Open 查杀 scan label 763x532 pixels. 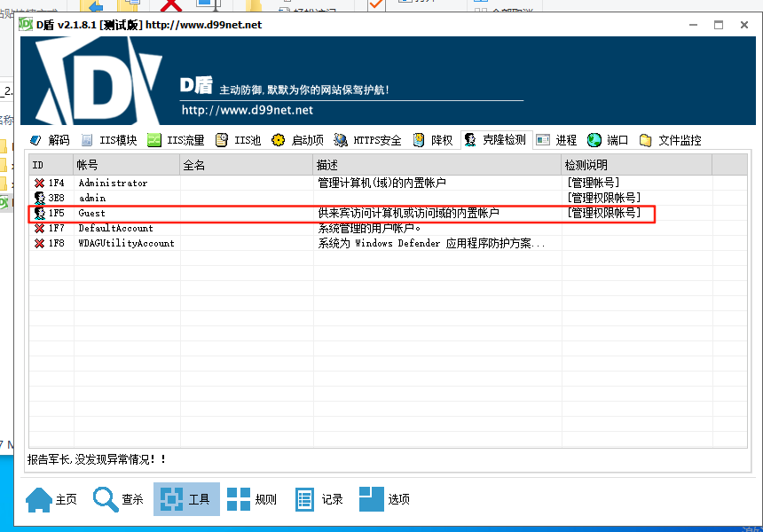pyautogui.click(x=132, y=499)
